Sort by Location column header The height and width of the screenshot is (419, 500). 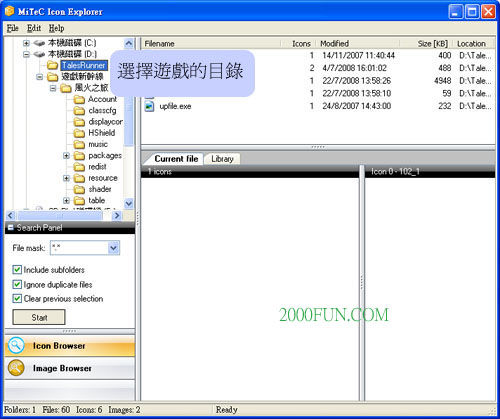pyautogui.click(x=474, y=44)
